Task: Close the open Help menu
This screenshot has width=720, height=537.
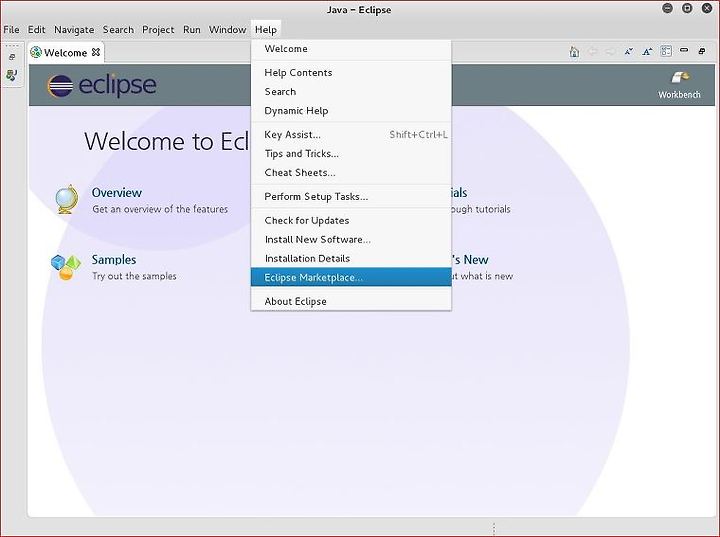Action: click(266, 29)
